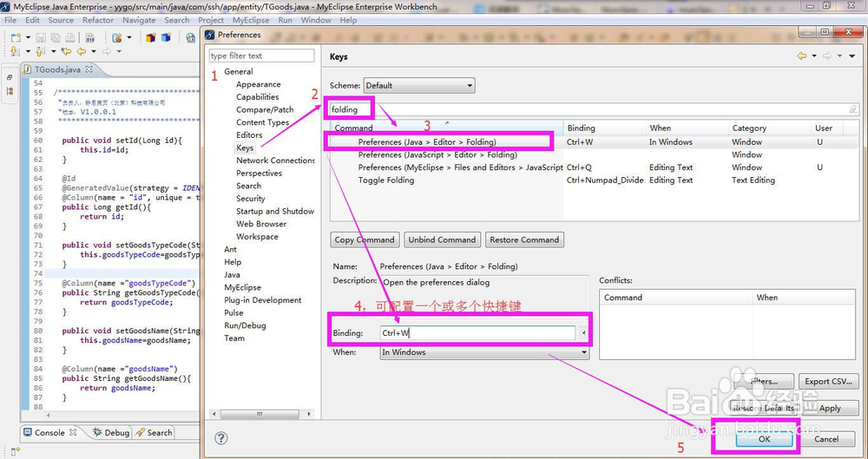Select Run/Debug in preferences tree
The height and width of the screenshot is (459, 868).
point(245,325)
